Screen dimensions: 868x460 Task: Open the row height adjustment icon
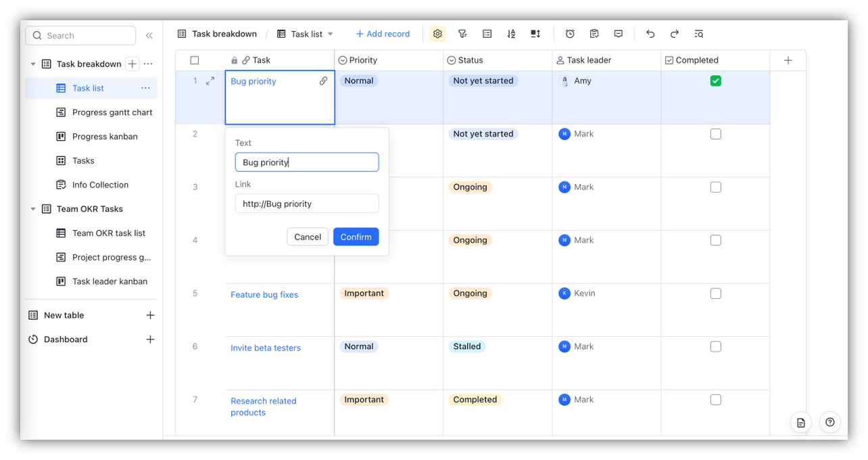pos(535,33)
